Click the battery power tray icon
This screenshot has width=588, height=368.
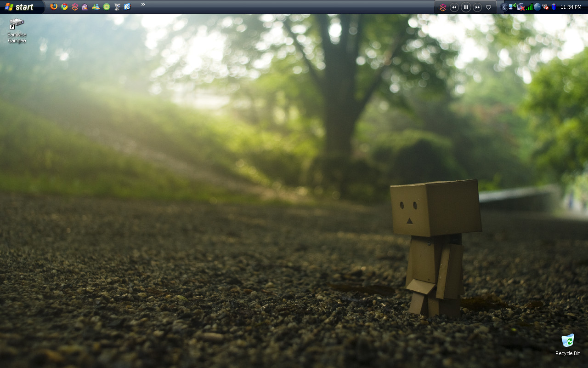[554, 7]
